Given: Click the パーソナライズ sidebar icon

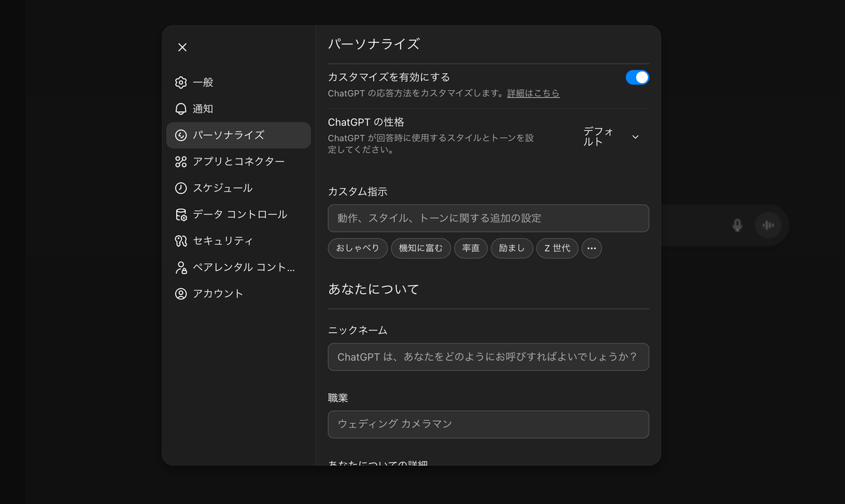Looking at the screenshot, I should pos(182,135).
